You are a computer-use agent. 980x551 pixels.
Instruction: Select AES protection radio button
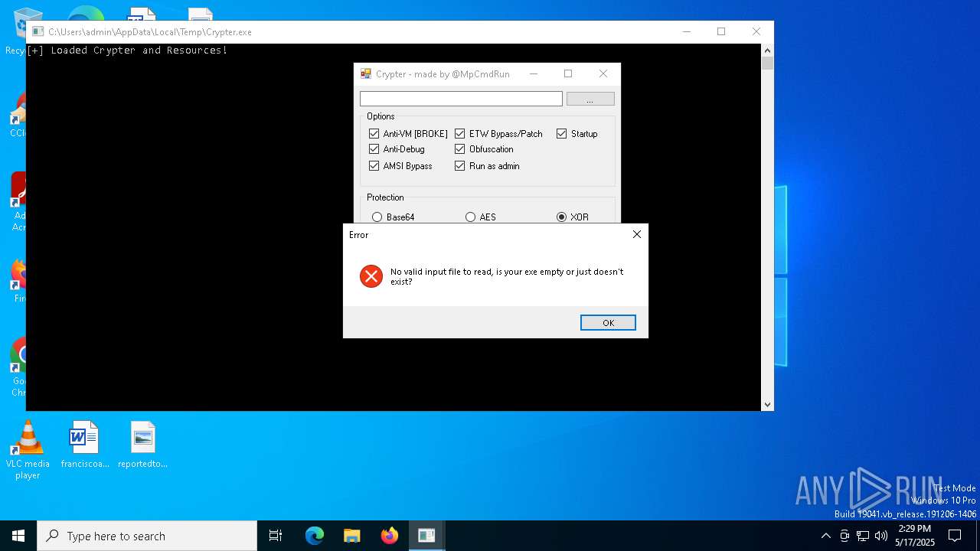470,217
